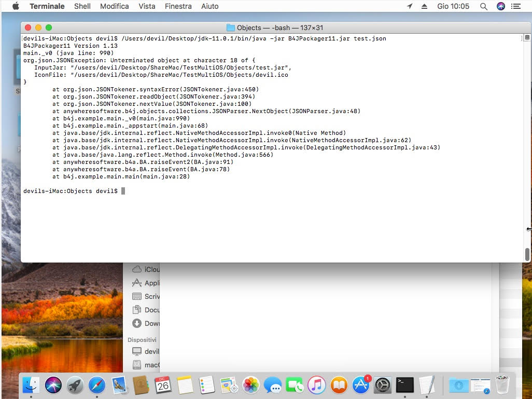The width and height of the screenshot is (532, 399).
Task: Open recent document stack in Dock
Action: pos(481,385)
